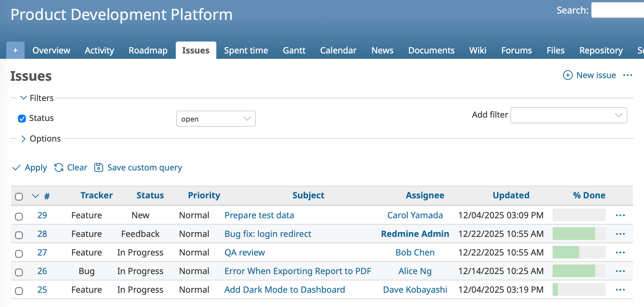This screenshot has height=307, width=644.
Task: Click the New issue plus icon
Action: click(x=568, y=75)
